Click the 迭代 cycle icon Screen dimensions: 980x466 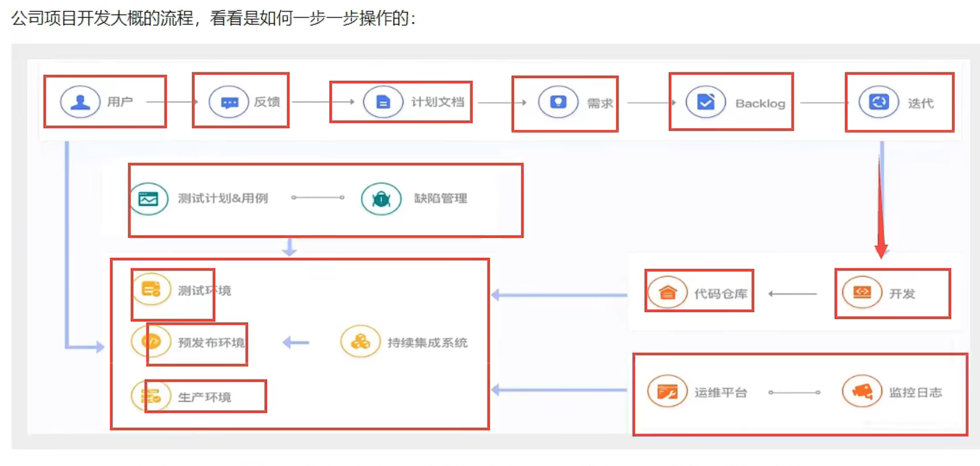[879, 102]
